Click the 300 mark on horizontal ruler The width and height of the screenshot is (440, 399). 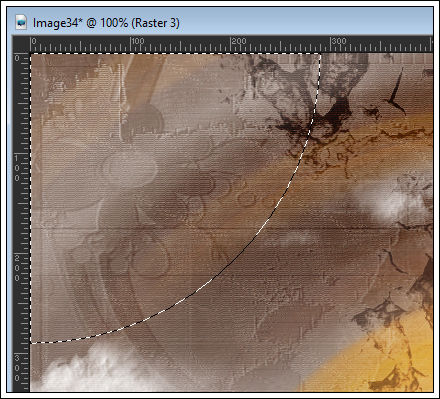coord(339,41)
